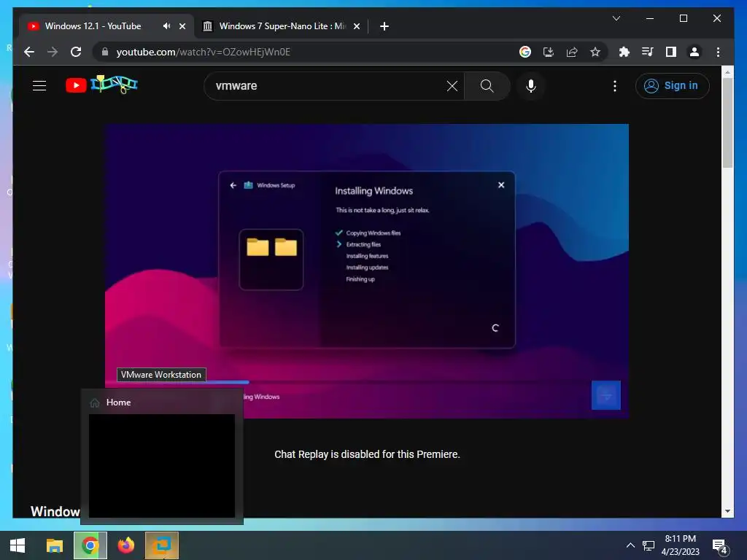Select VMware Home preview thumbnail
Screen dimensions: 747x560
pos(161,465)
